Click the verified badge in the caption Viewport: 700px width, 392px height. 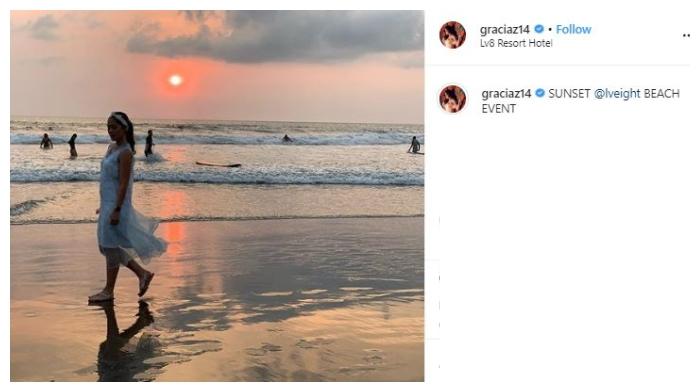coord(540,93)
